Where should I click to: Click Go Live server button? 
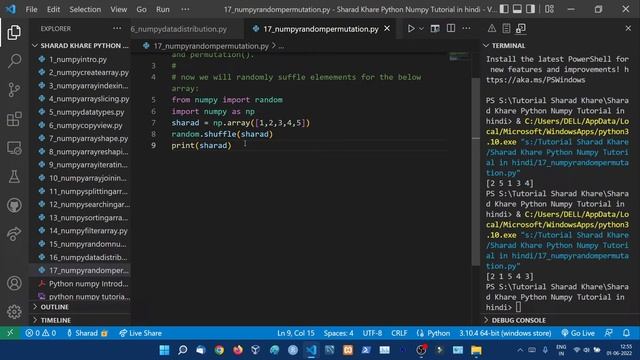pyautogui.click(x=578, y=333)
